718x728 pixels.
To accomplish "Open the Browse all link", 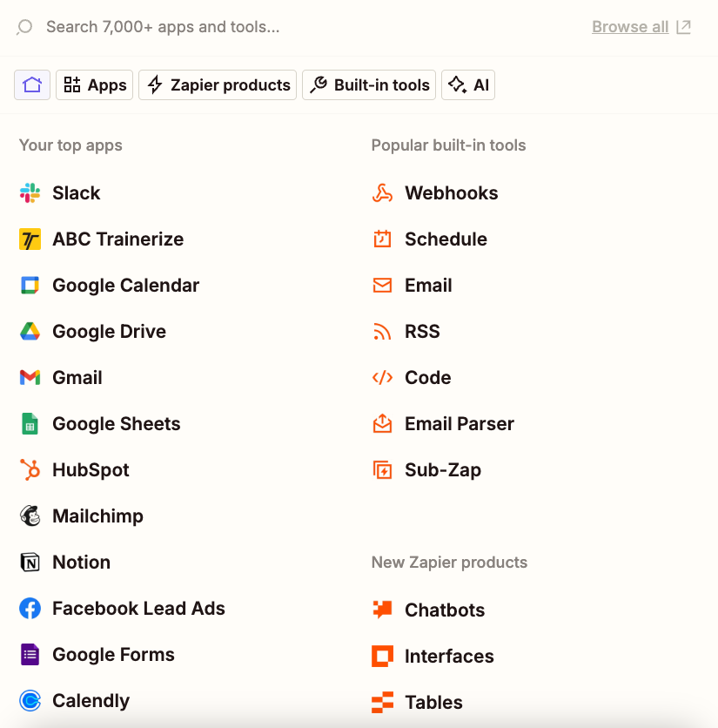I will pyautogui.click(x=630, y=27).
